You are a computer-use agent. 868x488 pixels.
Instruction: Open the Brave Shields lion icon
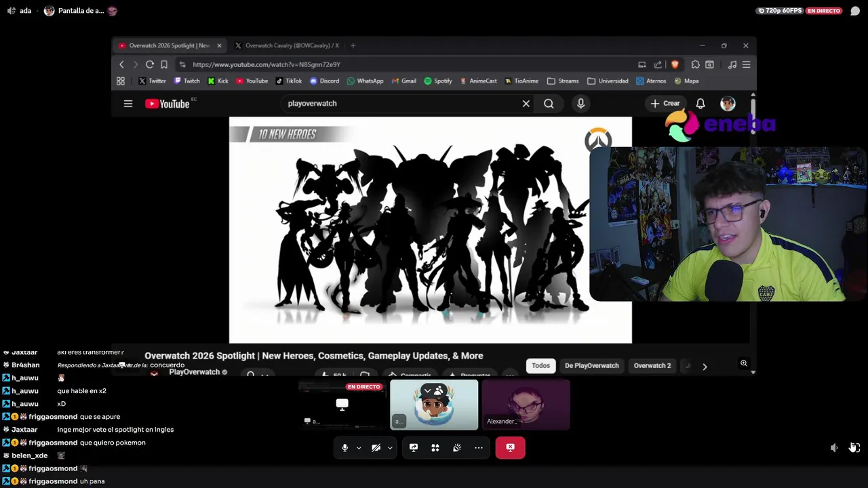[x=675, y=64]
